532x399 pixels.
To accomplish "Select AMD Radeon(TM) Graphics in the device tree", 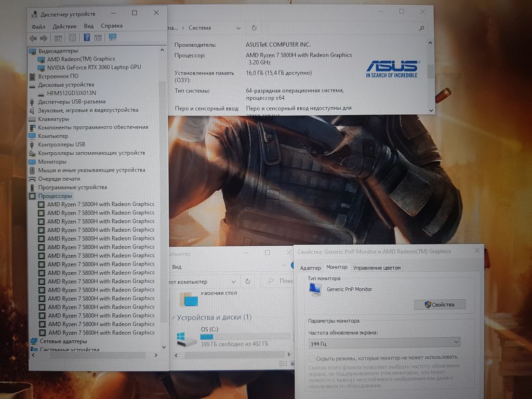I will [x=81, y=59].
